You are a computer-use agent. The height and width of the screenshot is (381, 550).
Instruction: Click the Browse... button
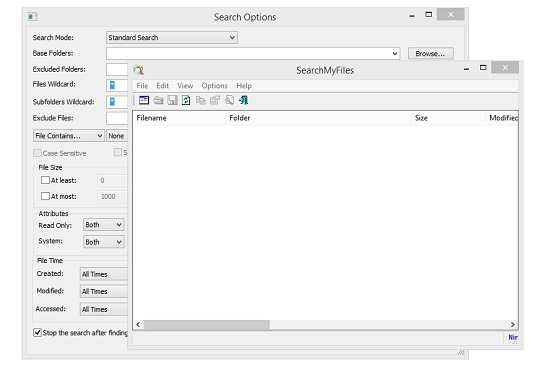[x=431, y=54]
